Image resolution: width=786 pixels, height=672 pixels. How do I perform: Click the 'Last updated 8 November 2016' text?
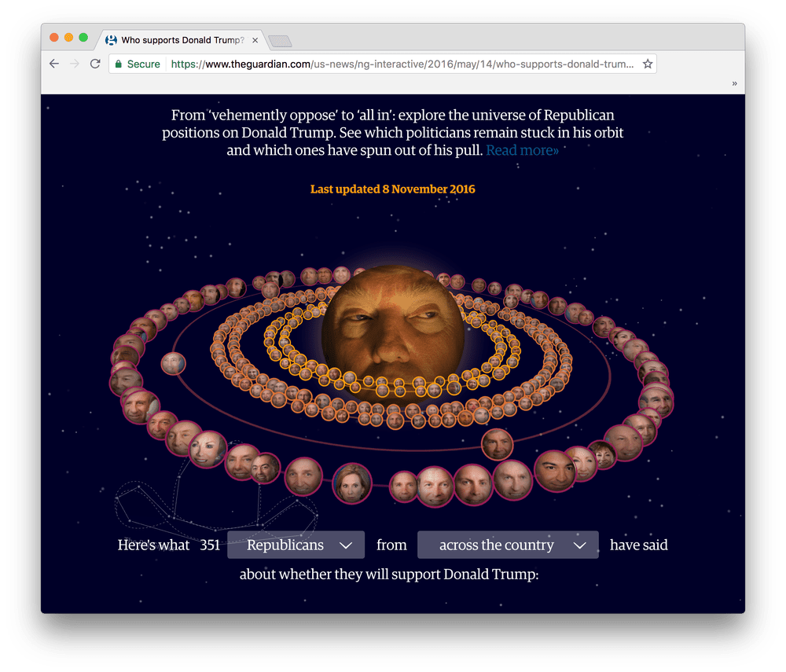click(392, 189)
